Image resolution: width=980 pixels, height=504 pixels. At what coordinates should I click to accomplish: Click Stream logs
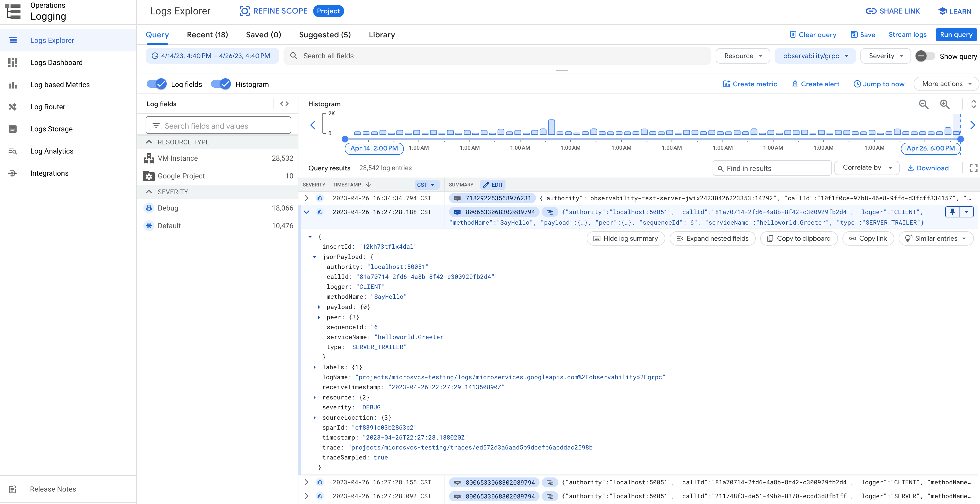pyautogui.click(x=907, y=35)
